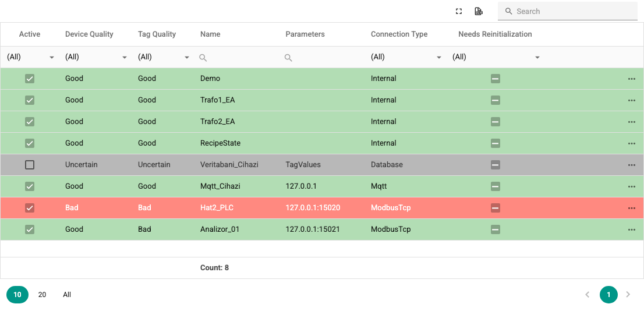The height and width of the screenshot is (311, 644).
Task: Enable the Active checkbox for Veritabani_Cihazi
Action: point(30,165)
